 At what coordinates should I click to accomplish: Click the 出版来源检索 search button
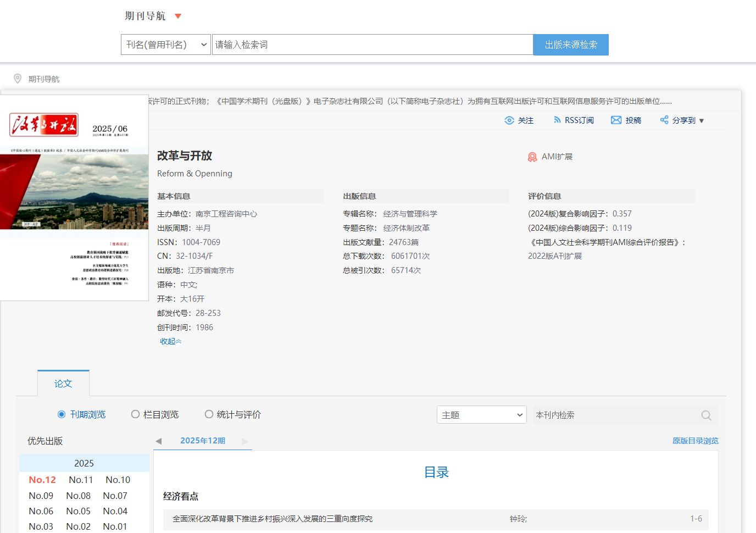570,45
